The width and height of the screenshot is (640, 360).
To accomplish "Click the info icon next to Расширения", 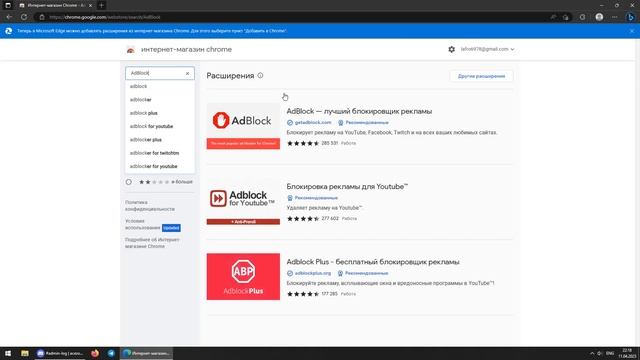I will (x=260, y=76).
